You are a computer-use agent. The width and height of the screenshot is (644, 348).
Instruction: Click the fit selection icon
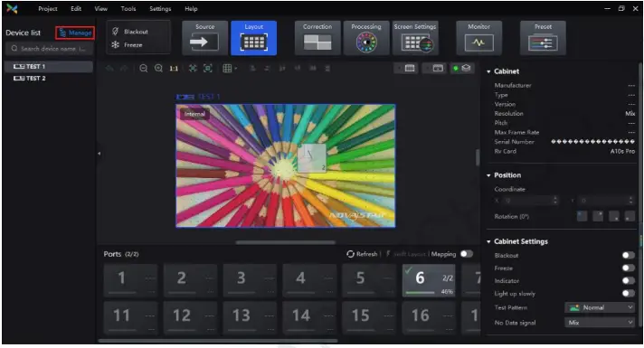pyautogui.click(x=208, y=69)
